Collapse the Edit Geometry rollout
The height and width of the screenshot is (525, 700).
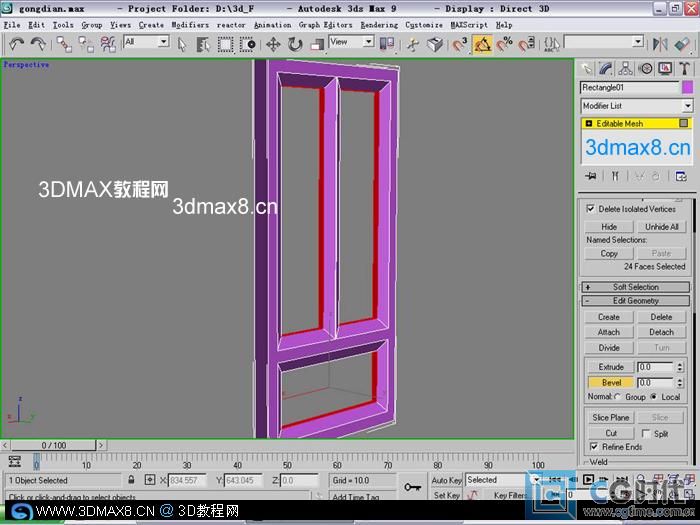click(x=636, y=300)
